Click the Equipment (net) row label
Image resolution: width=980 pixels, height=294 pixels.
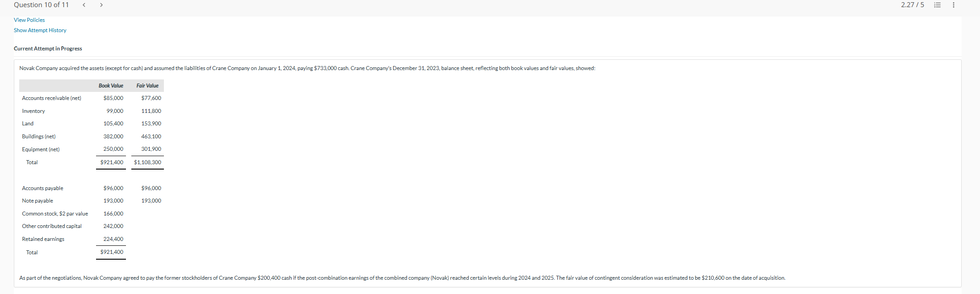[41, 149]
